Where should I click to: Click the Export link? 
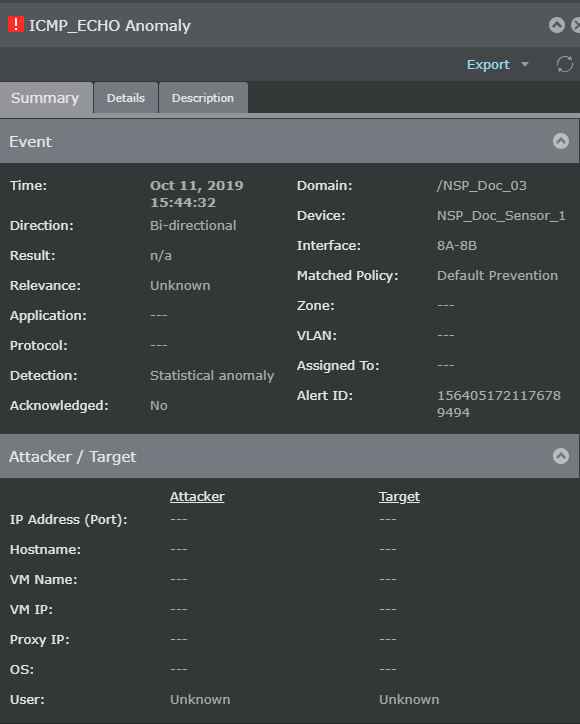tap(488, 64)
